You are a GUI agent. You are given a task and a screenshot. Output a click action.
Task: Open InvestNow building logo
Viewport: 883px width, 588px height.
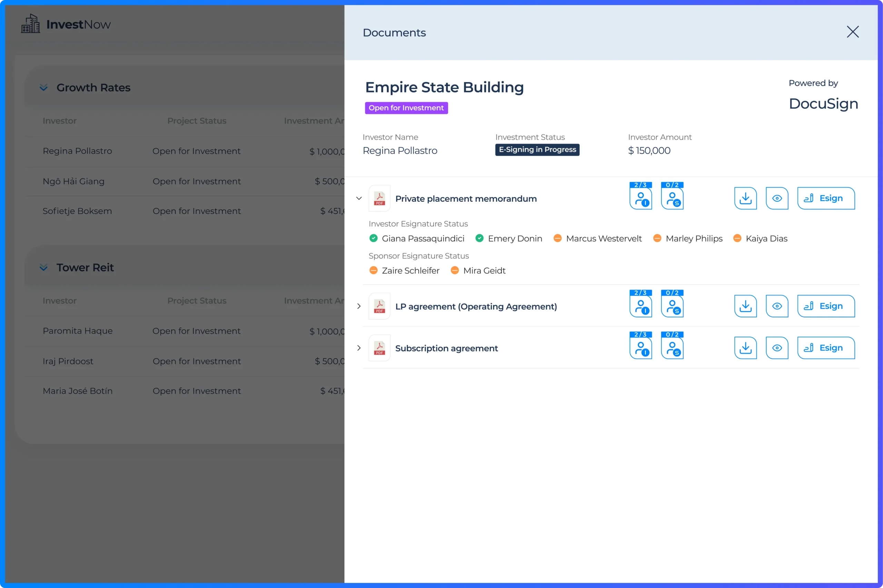[x=30, y=24]
